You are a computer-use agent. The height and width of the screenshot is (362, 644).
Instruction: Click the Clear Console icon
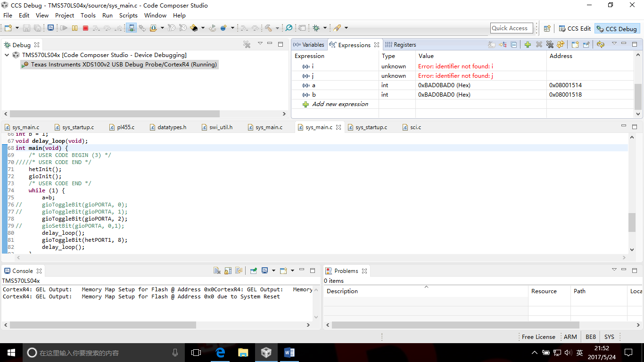(217, 271)
